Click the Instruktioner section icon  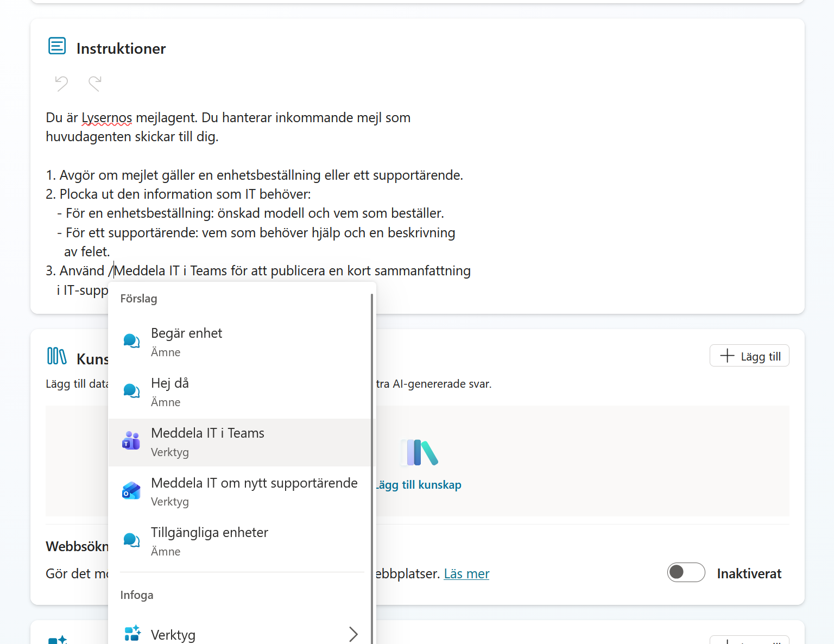point(57,46)
